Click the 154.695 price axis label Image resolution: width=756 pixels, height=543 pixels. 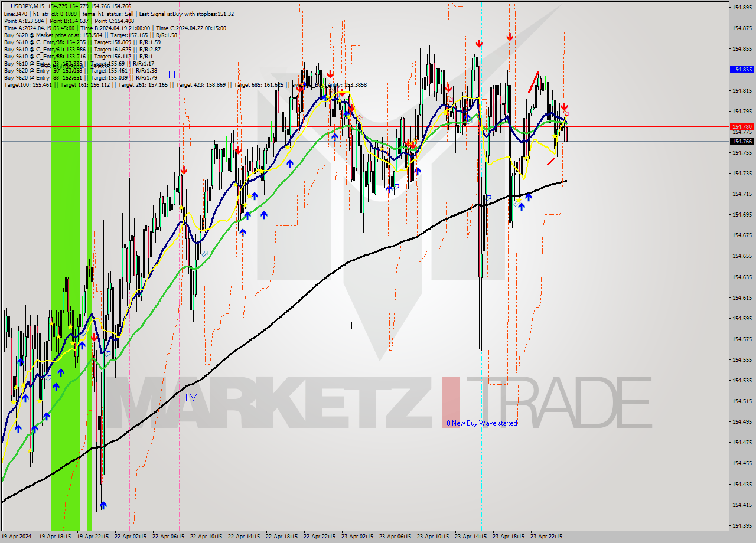(x=742, y=214)
